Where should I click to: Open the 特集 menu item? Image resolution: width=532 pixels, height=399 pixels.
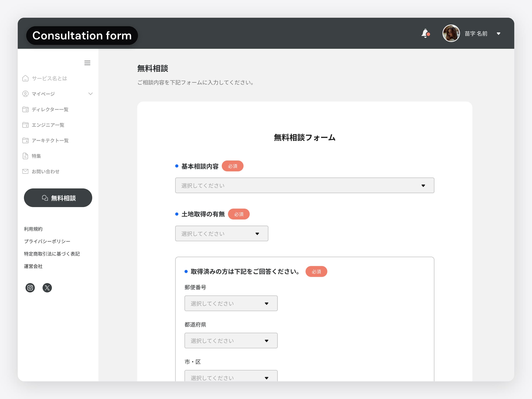pos(36,156)
